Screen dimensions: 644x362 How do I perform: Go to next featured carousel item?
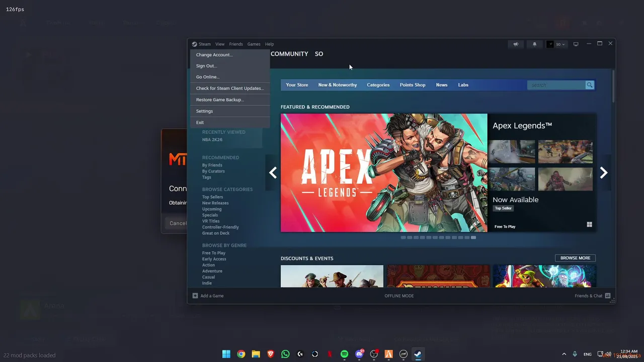604,173
